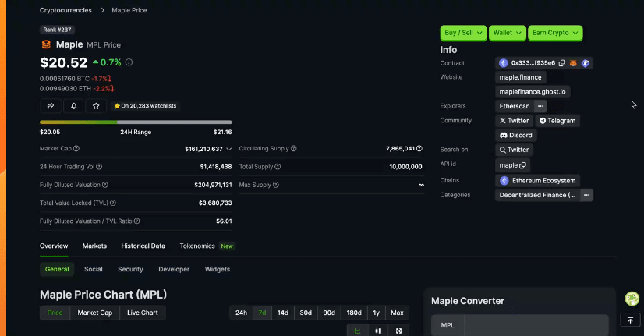Switch to line chart icon
Viewport: 644px width, 336px height.
(357, 331)
